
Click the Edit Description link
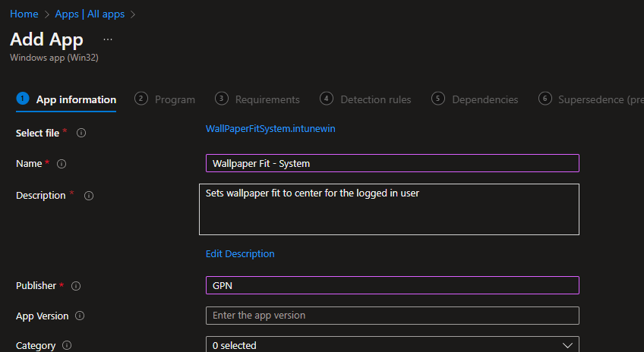click(240, 254)
